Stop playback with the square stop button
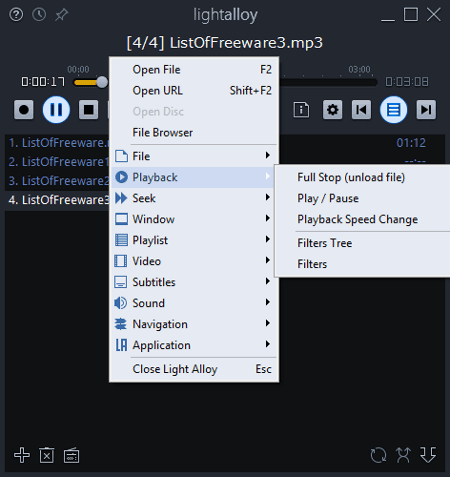The height and width of the screenshot is (477, 450). tap(89, 109)
